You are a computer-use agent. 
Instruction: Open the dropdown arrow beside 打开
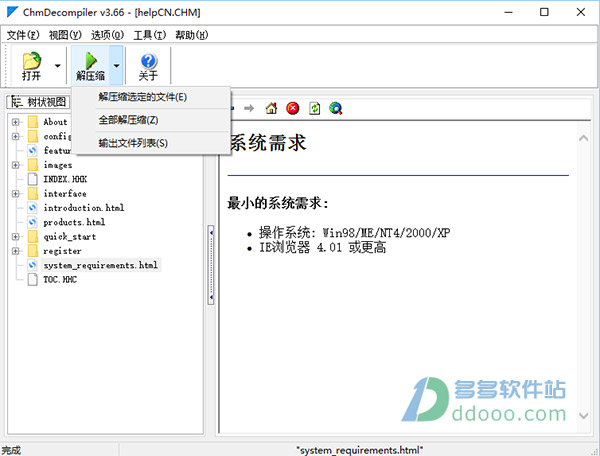[58, 66]
